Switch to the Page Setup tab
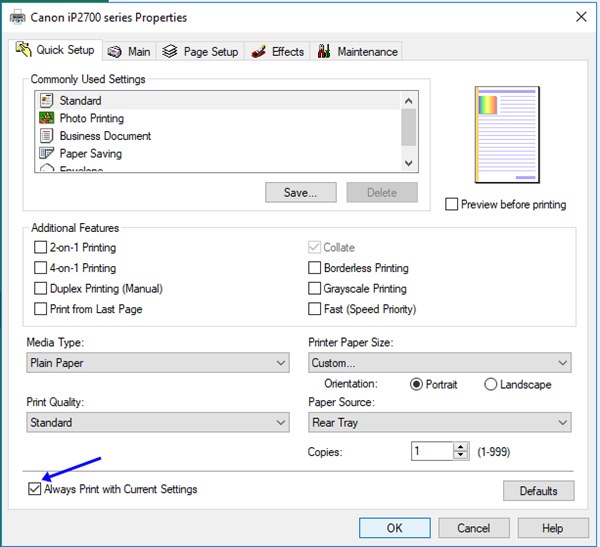600x547 pixels. [x=201, y=52]
